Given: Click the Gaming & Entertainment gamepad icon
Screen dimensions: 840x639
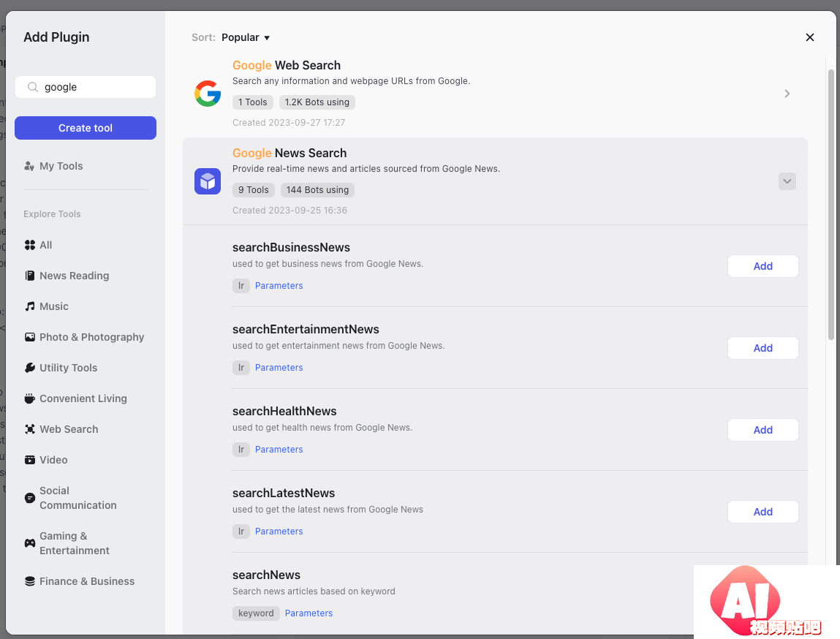Looking at the screenshot, I should coord(30,543).
